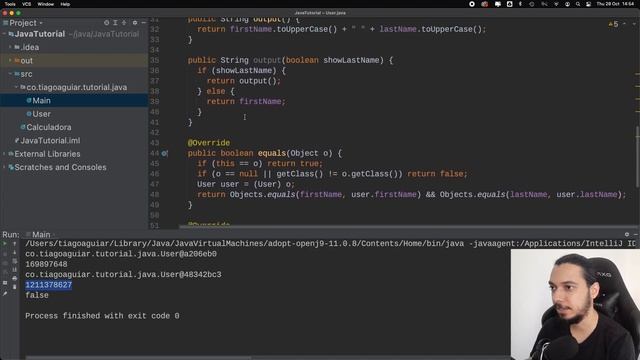Expand the out folder
The width and height of the screenshot is (640, 360).
click(x=10, y=60)
